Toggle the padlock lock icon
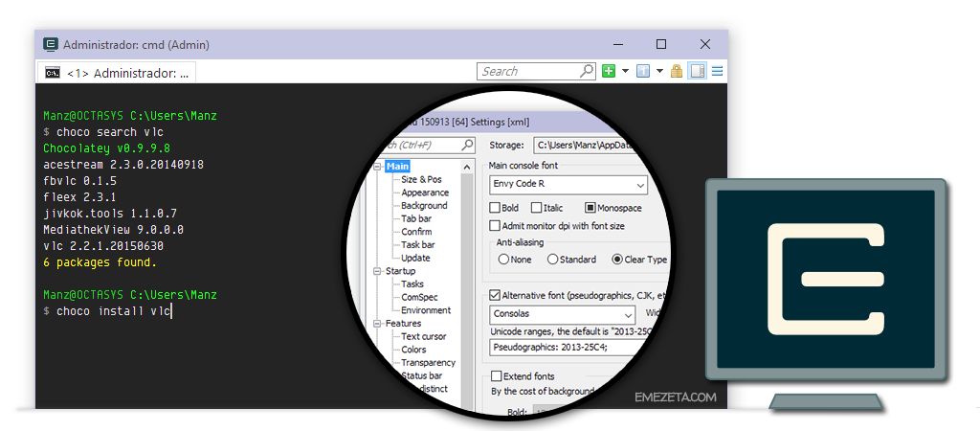This screenshot has width=980, height=431. 677,71
